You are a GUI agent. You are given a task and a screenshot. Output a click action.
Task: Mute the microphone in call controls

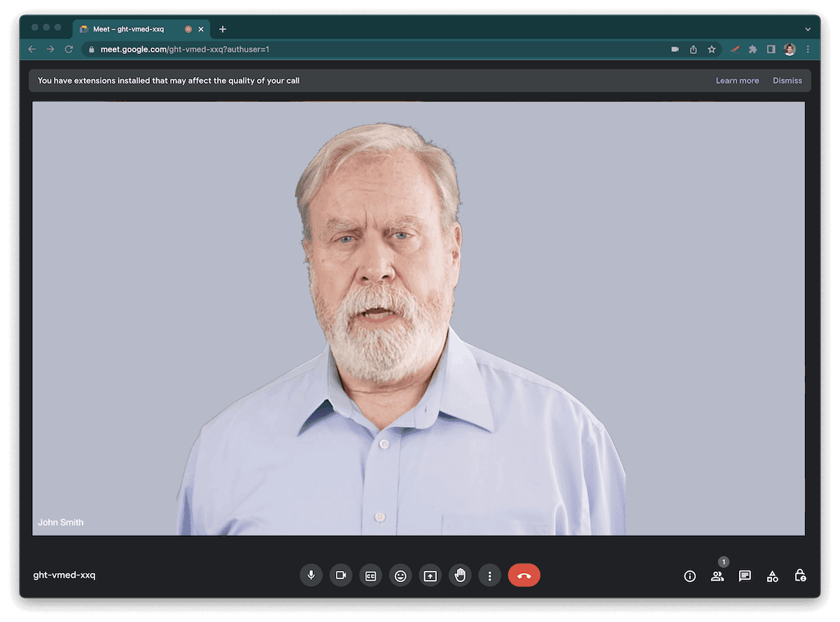[x=311, y=576]
